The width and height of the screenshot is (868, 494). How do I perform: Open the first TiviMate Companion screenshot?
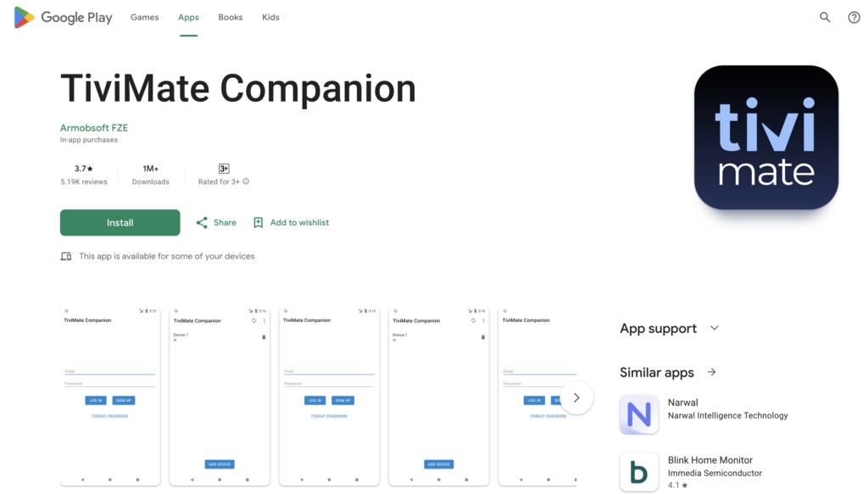(109, 397)
